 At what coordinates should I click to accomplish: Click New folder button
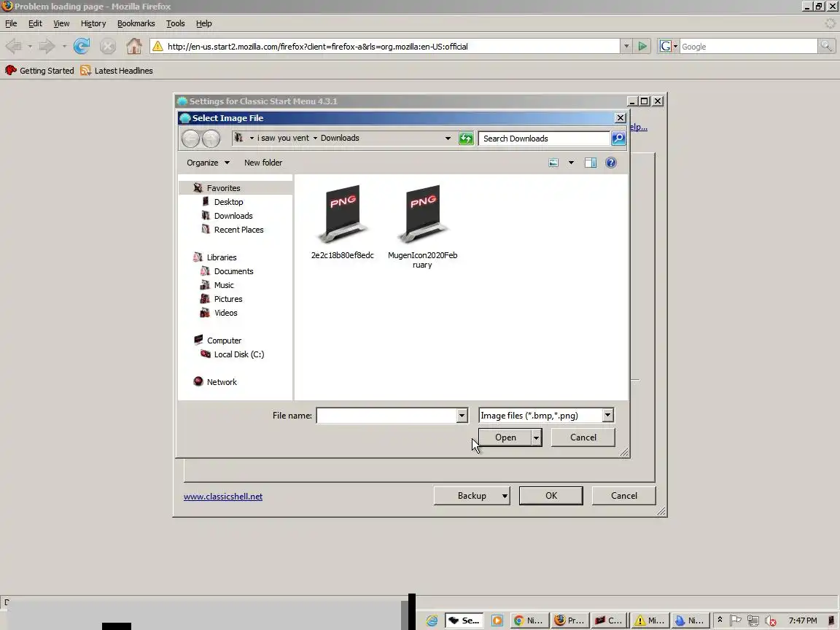click(x=263, y=163)
